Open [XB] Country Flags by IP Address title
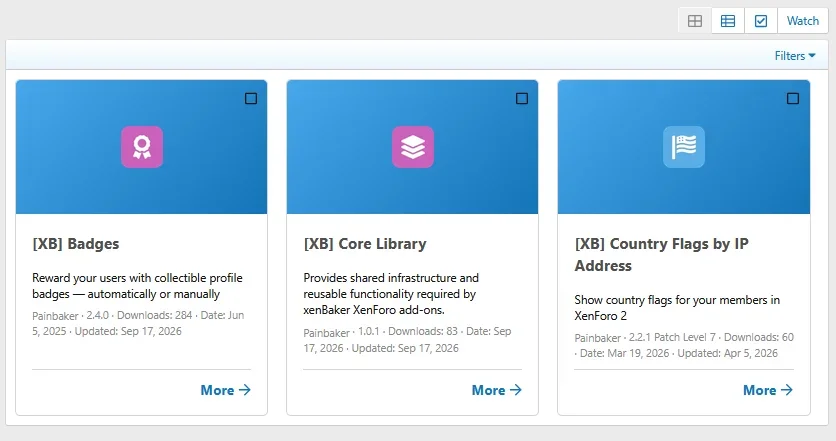The height and width of the screenshot is (441, 836). coord(662,254)
